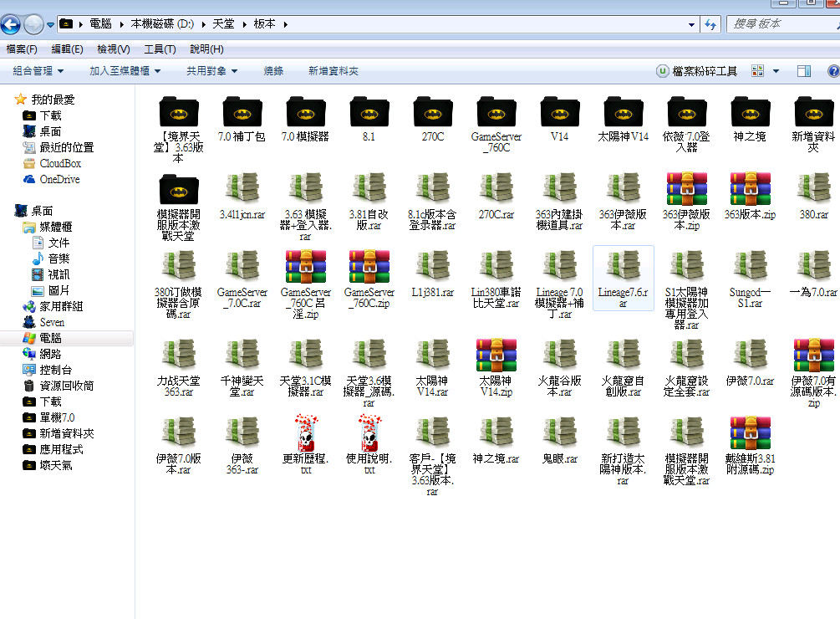Select 家用群組 in the navigation pane
840x619 pixels.
pos(61,306)
